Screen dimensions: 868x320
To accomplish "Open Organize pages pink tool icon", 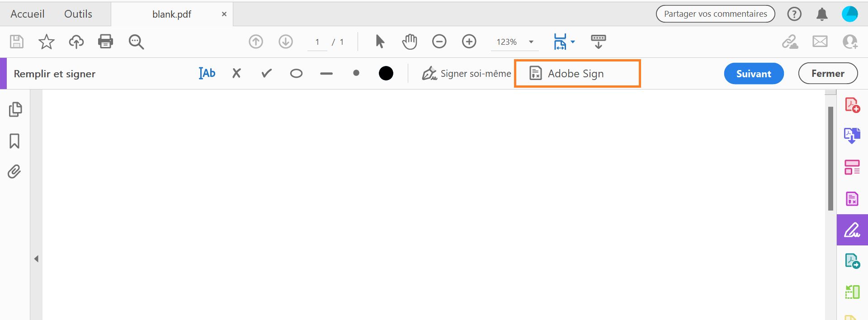I will tap(852, 167).
